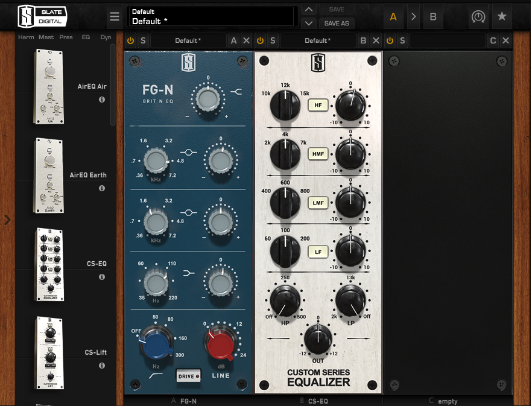This screenshot has width=532, height=406.
Task: Select the CS-Lift module thumbnail
Action: click(x=49, y=353)
